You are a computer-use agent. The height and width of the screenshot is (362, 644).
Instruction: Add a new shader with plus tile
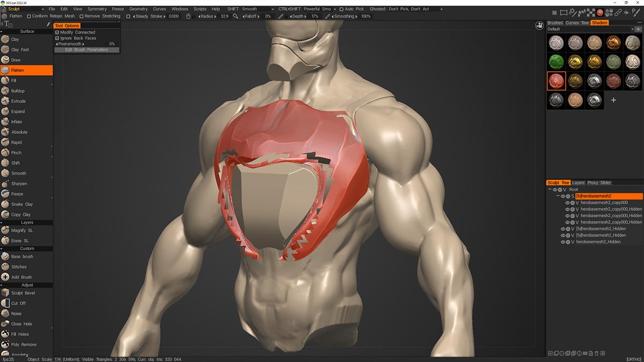613,100
